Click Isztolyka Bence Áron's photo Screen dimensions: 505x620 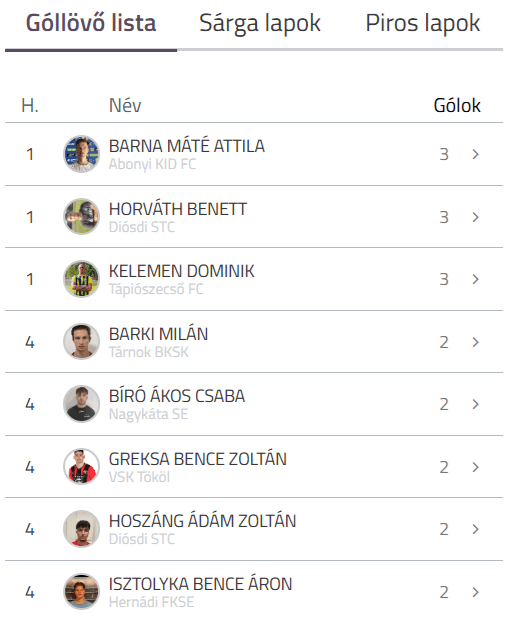click(x=81, y=592)
